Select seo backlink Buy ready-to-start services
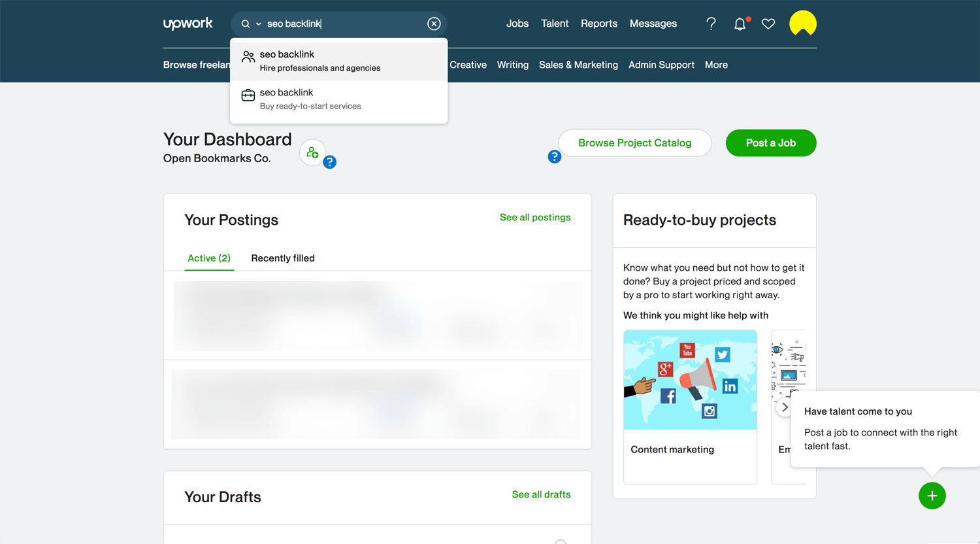Screen dimensions: 980x544 coord(338,99)
